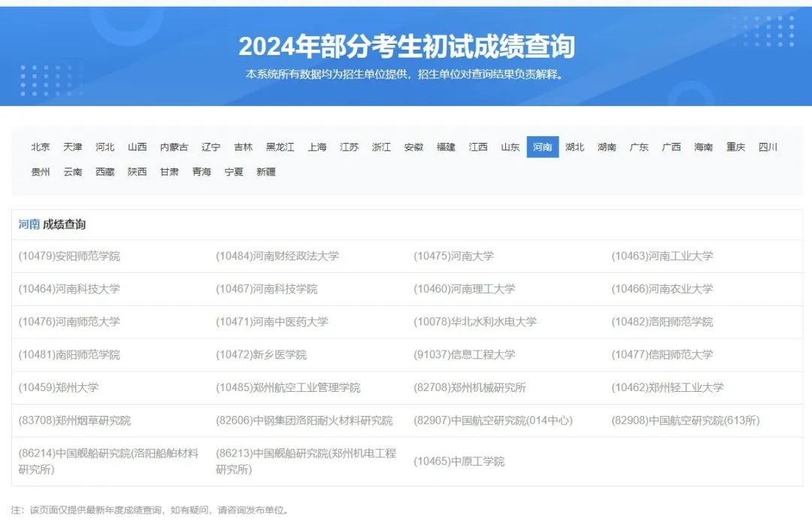This screenshot has width=812, height=522.
Task: Open the 安徽 tab
Action: pyautogui.click(x=414, y=147)
